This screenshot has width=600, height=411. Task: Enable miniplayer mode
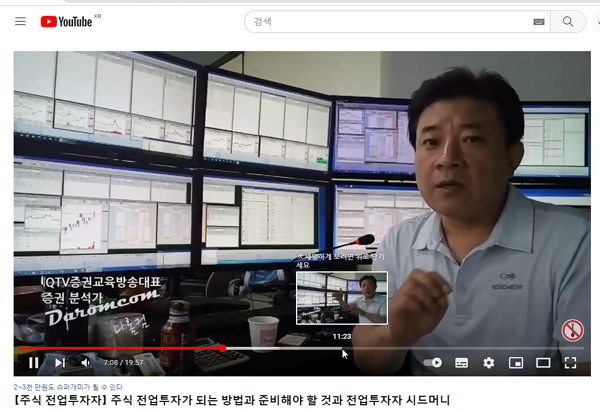coord(516,362)
